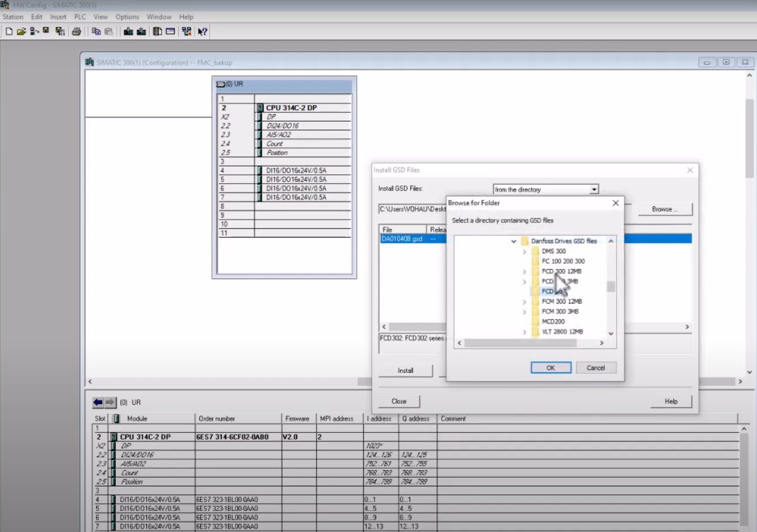757x532 pixels.
Task: Expand the DMS 300 folder
Action: pos(524,251)
